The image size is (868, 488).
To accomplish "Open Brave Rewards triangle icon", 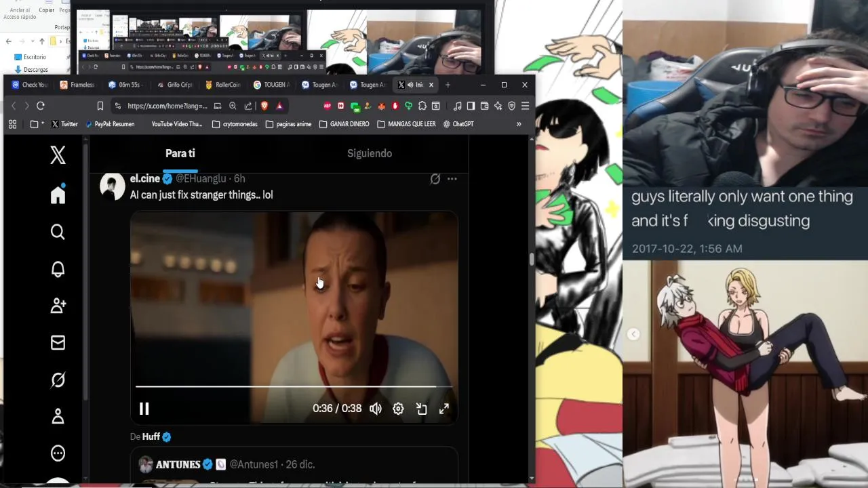I will (x=279, y=106).
